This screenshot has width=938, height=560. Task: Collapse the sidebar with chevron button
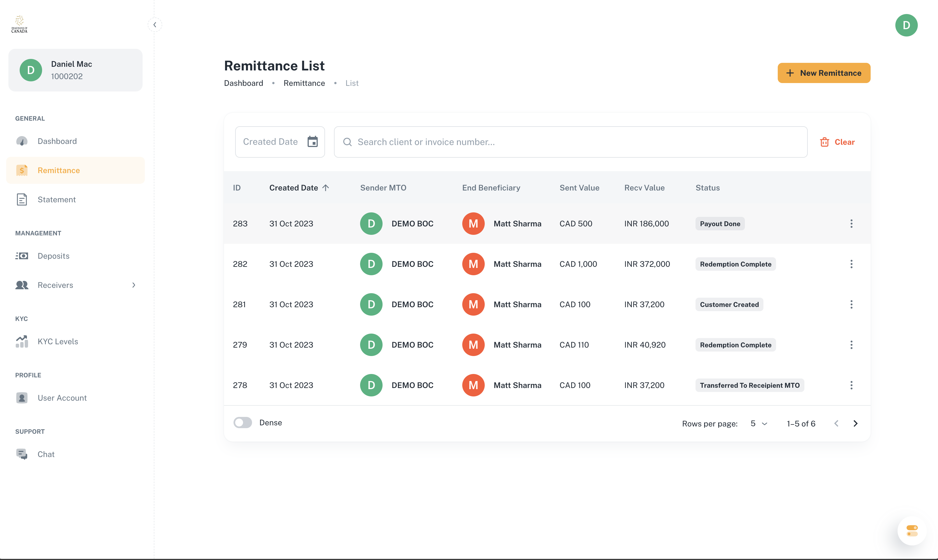(x=155, y=25)
